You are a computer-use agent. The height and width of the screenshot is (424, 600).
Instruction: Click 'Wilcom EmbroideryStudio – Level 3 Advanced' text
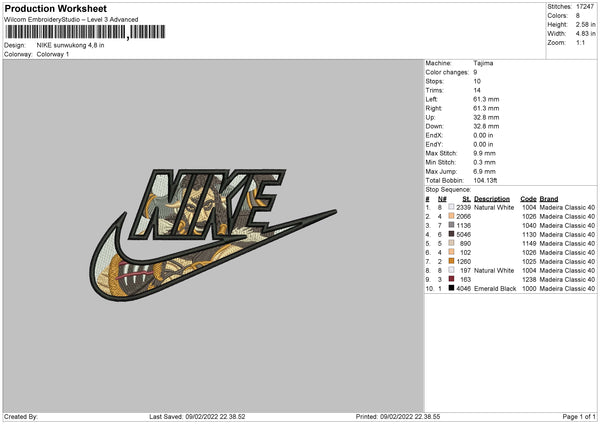[71, 20]
